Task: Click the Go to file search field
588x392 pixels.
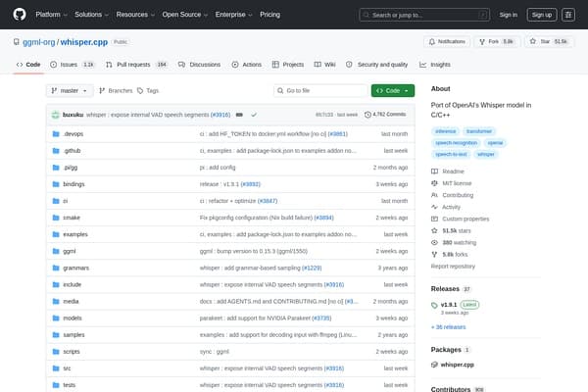Action: pos(320,91)
